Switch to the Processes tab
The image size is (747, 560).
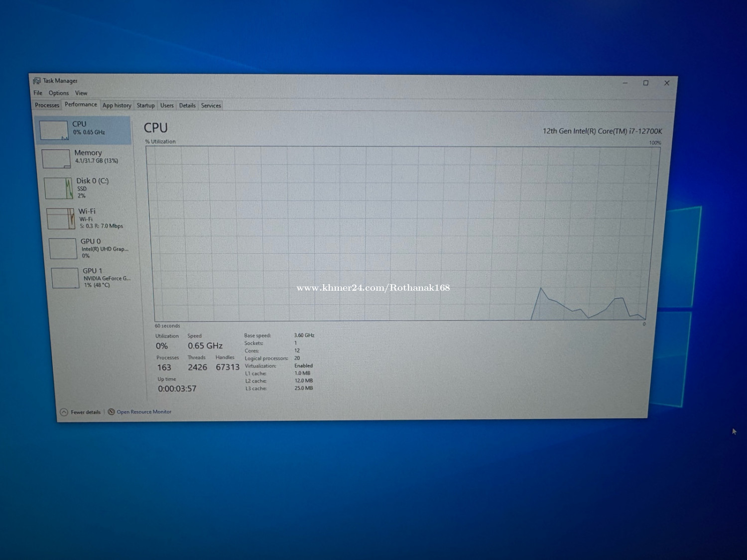[47, 105]
